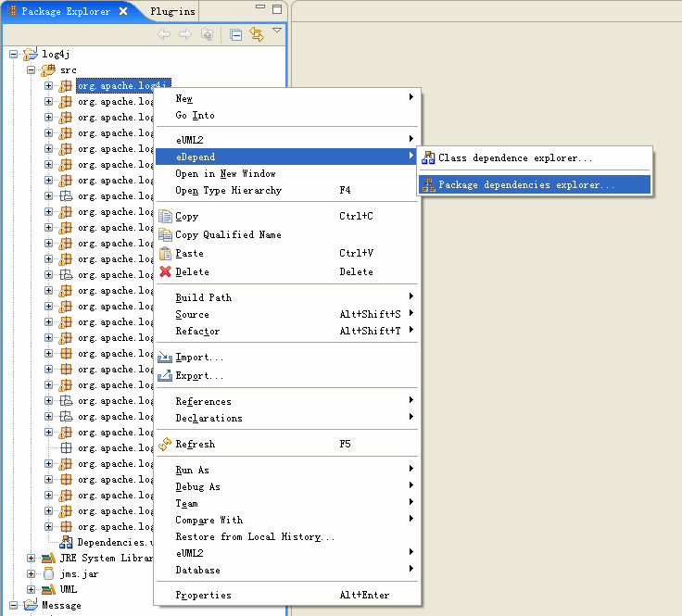The height and width of the screenshot is (616, 682).
Task: Open the Compare With submenu
Action: 287,520
